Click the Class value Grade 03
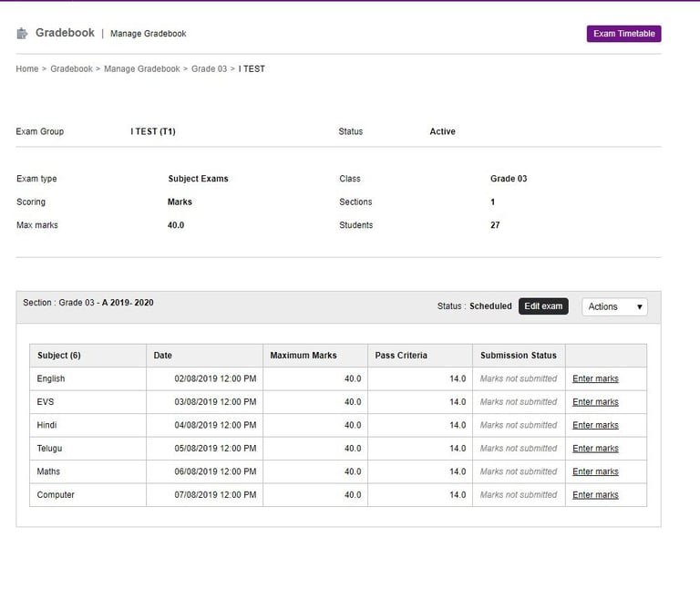 [509, 179]
